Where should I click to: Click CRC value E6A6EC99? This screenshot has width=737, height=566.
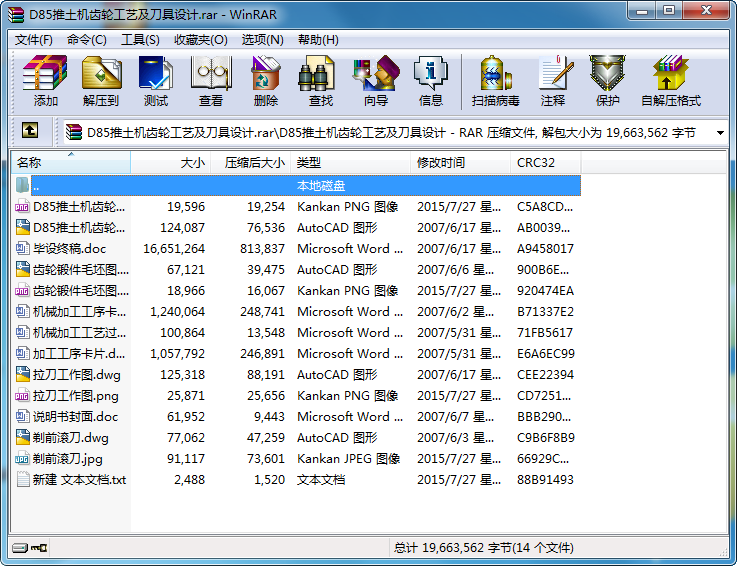(546, 354)
